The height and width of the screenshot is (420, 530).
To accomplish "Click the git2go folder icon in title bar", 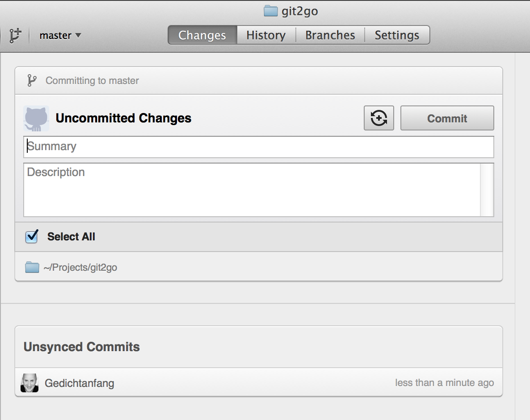I will pyautogui.click(x=270, y=11).
